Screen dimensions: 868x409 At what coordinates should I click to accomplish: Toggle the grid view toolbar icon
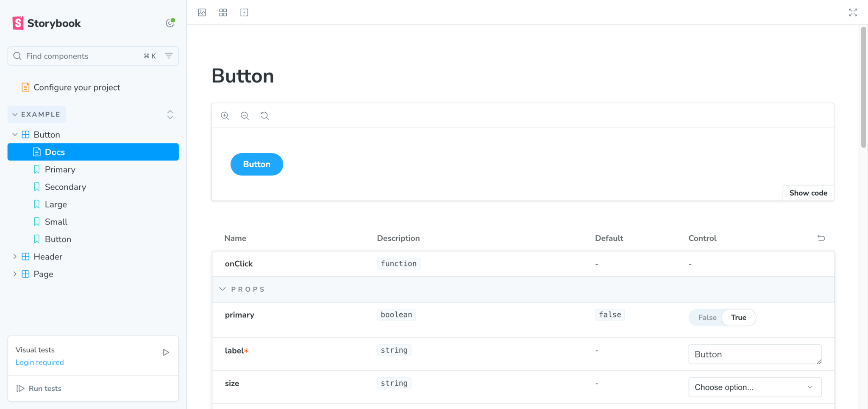223,13
